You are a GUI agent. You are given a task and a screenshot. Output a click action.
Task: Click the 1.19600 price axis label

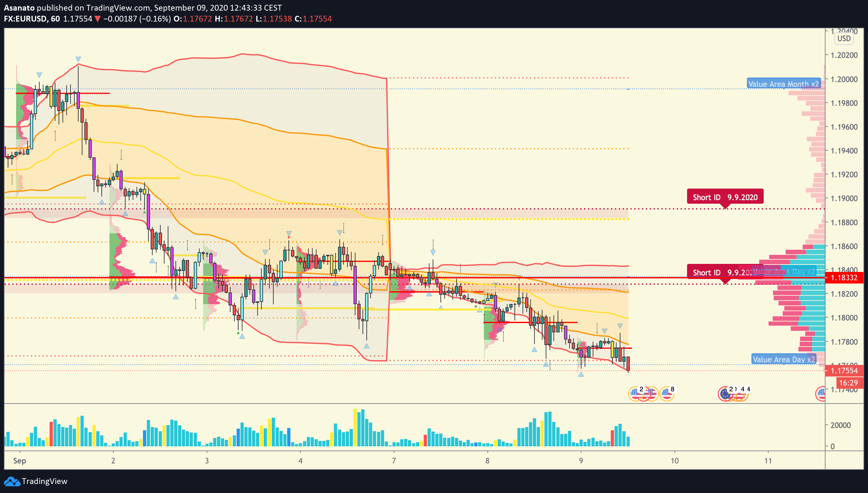click(844, 127)
